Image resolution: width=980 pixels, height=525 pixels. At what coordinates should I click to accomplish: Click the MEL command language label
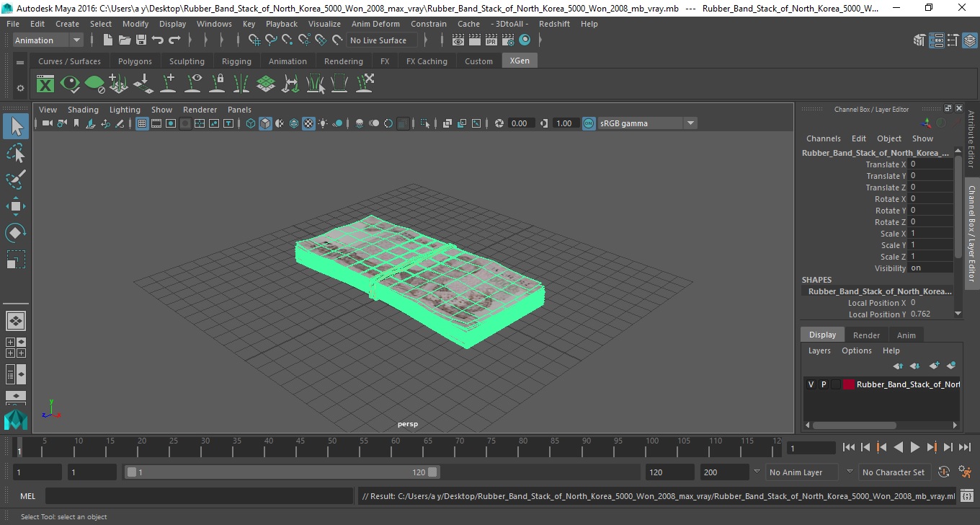pos(28,496)
